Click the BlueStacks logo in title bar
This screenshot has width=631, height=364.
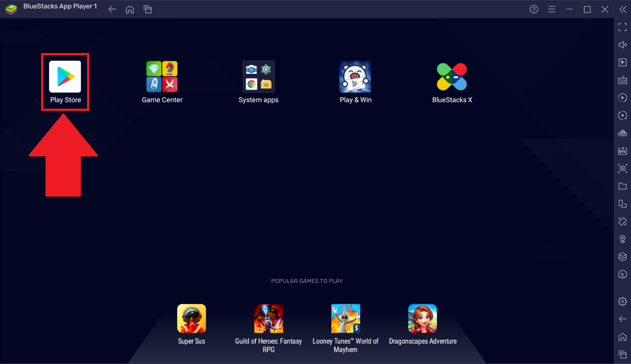click(x=11, y=9)
